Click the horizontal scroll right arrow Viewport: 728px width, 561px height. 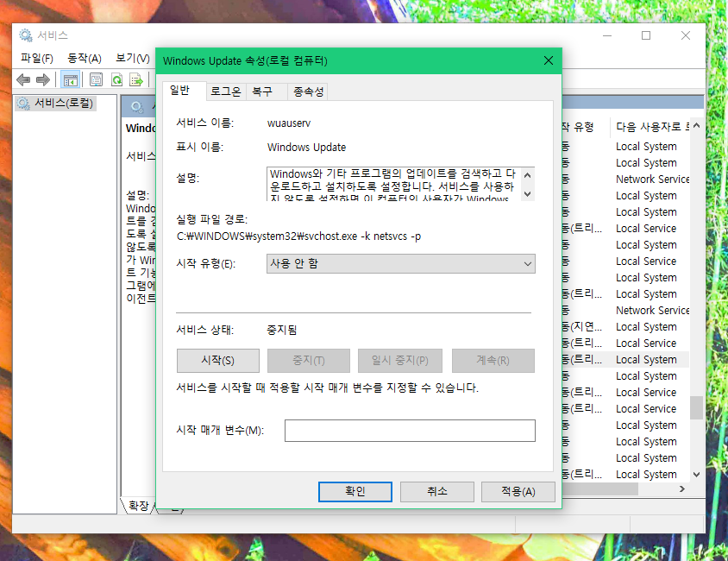click(682, 489)
